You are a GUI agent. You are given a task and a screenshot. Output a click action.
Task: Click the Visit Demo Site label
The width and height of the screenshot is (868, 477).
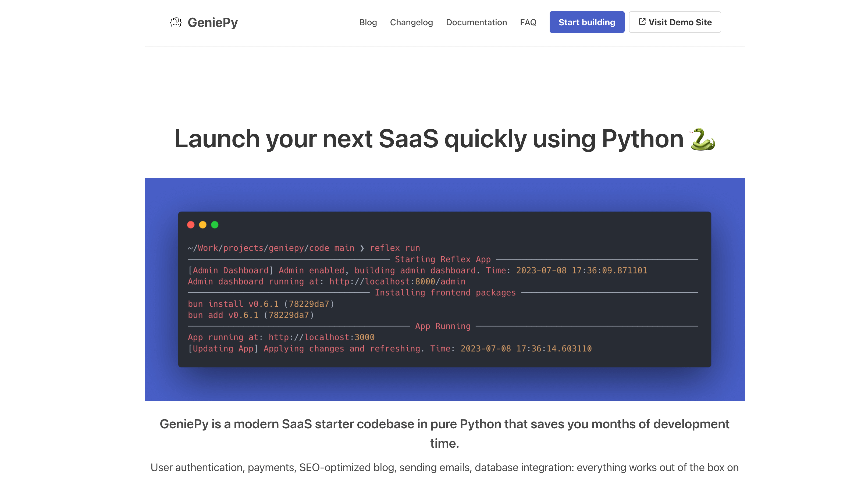pyautogui.click(x=680, y=22)
